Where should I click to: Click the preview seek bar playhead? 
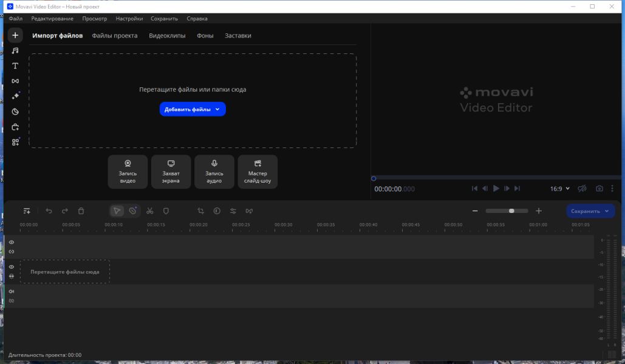click(374, 178)
